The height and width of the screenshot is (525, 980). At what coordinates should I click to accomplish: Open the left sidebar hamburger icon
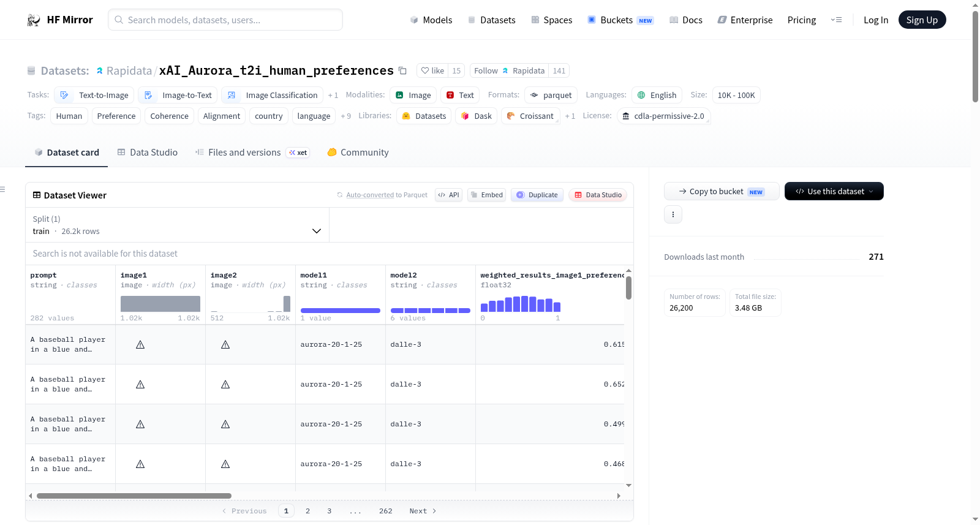(2, 189)
